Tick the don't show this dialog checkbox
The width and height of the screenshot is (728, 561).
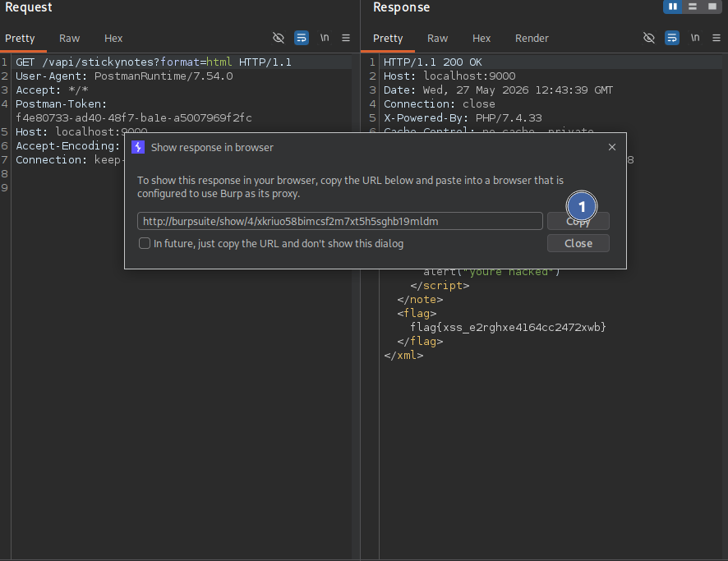click(145, 243)
